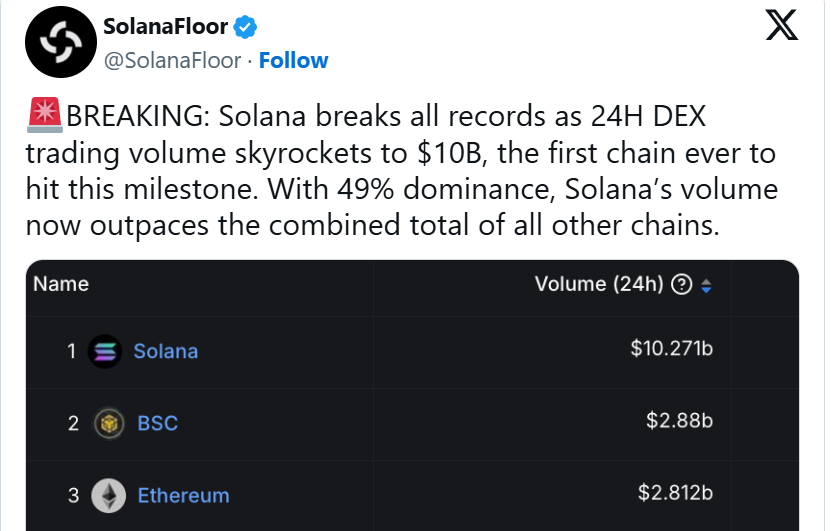Click the Ethereum chain logo
The image size is (831, 531).
[x=109, y=495]
